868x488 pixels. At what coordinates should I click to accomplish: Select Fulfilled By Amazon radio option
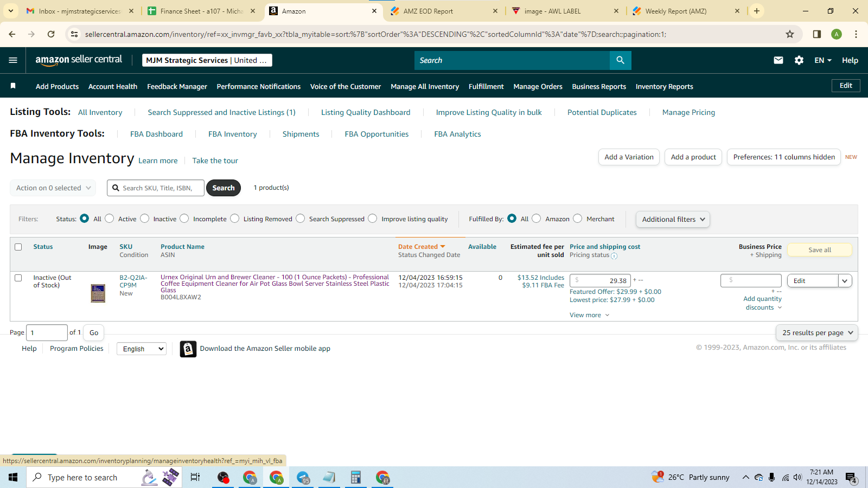coord(537,218)
